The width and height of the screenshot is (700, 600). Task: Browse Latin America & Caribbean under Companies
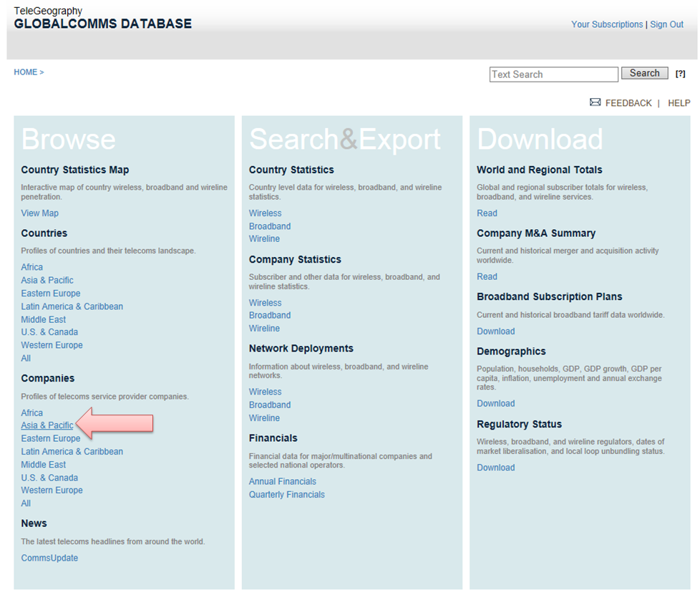tap(72, 451)
